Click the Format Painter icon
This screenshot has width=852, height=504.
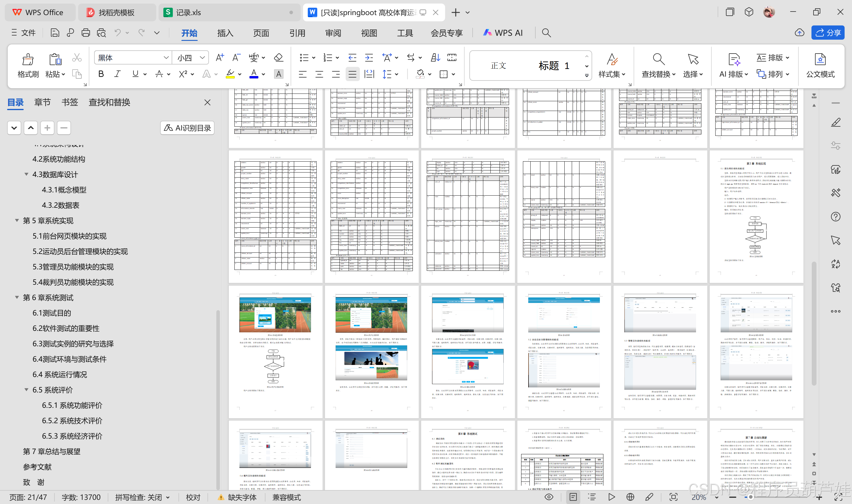pyautogui.click(x=28, y=60)
